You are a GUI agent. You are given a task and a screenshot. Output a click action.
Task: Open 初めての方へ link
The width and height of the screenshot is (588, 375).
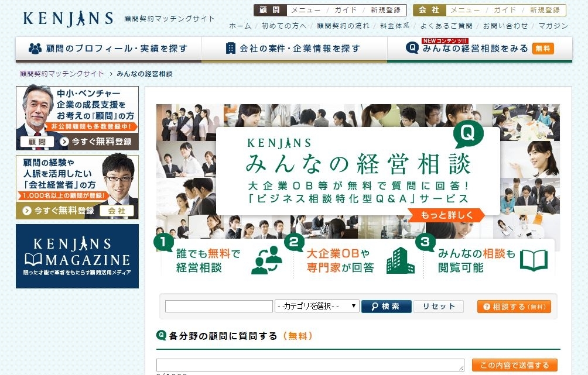(x=284, y=26)
